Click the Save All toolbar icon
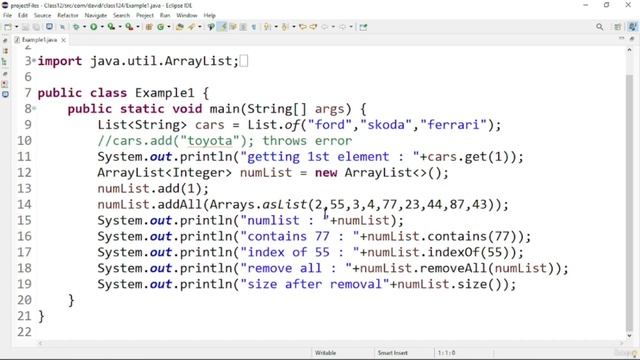The image size is (640, 360). pyautogui.click(x=36, y=27)
